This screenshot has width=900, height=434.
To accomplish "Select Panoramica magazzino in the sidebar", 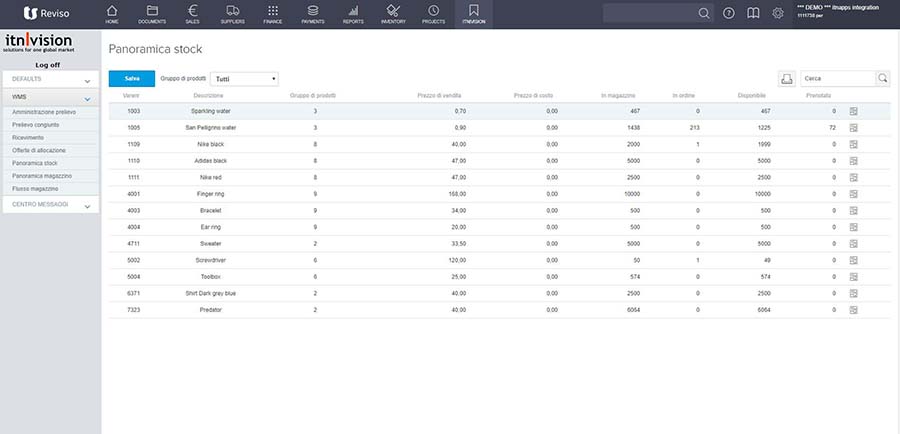I will coord(43,175).
